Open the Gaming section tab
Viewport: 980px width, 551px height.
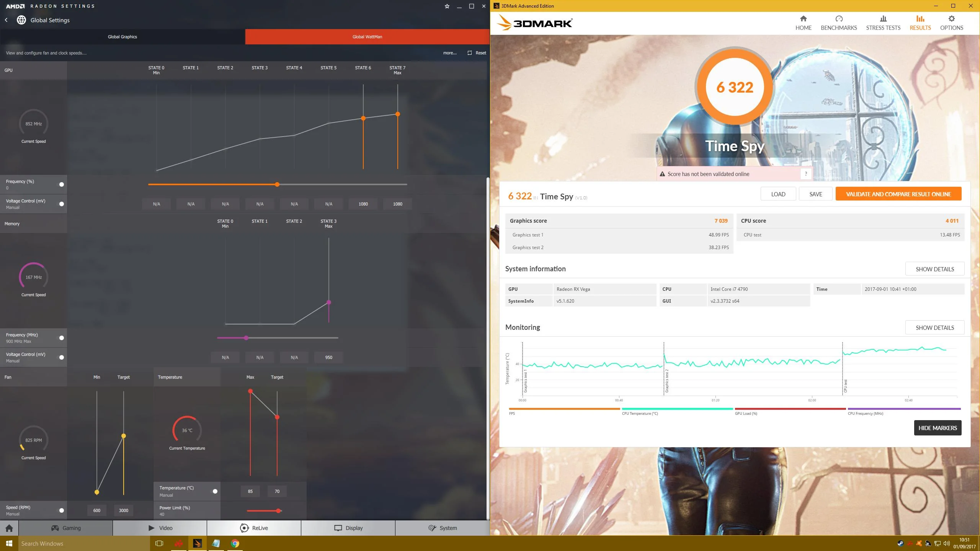[66, 528]
